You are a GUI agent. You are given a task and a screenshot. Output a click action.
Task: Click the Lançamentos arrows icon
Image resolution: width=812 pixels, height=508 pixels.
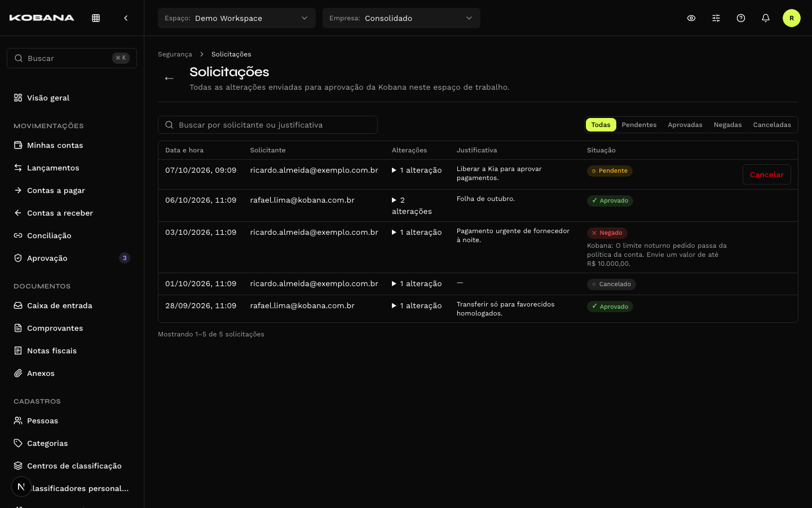point(18,168)
